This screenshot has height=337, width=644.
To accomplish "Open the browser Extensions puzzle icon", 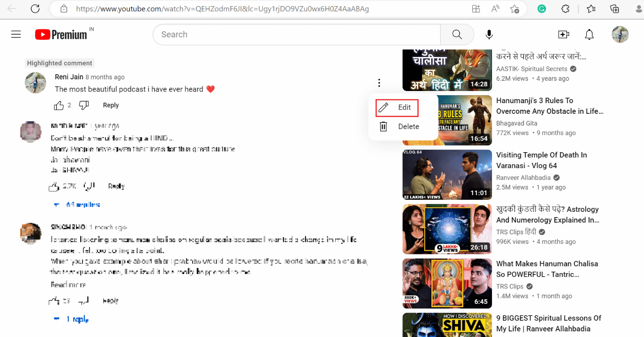I will 565,8.
